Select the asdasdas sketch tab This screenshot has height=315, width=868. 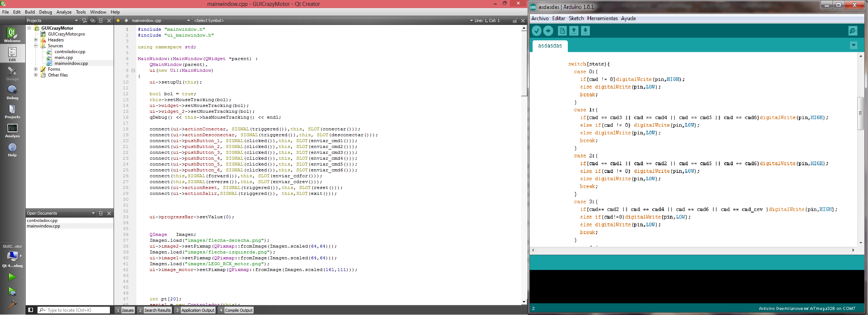coord(550,46)
